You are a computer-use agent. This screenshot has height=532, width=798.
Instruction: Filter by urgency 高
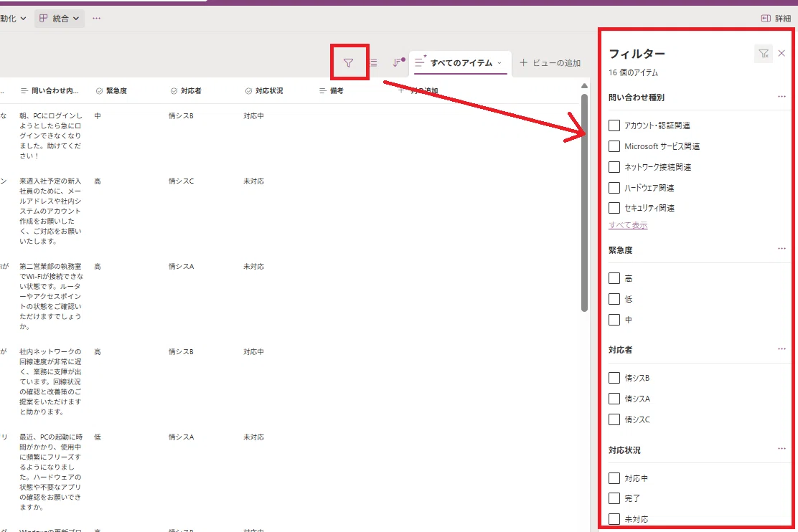pyautogui.click(x=614, y=278)
